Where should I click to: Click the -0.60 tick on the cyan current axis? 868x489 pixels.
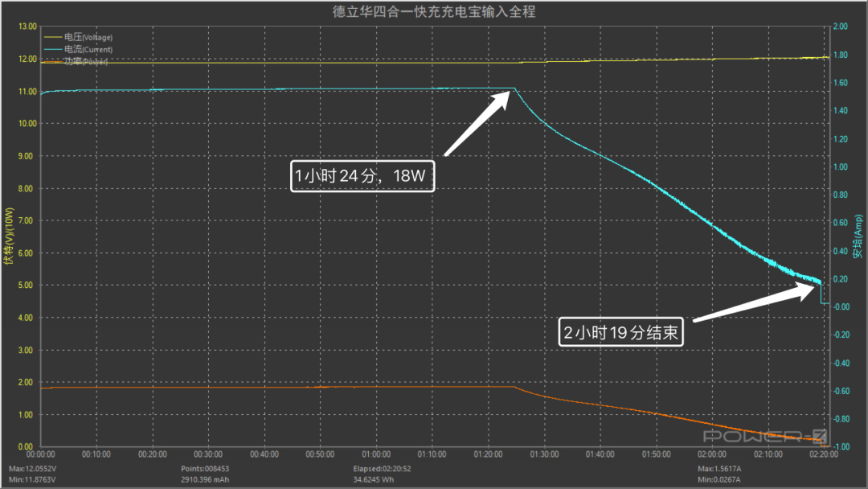tap(841, 391)
